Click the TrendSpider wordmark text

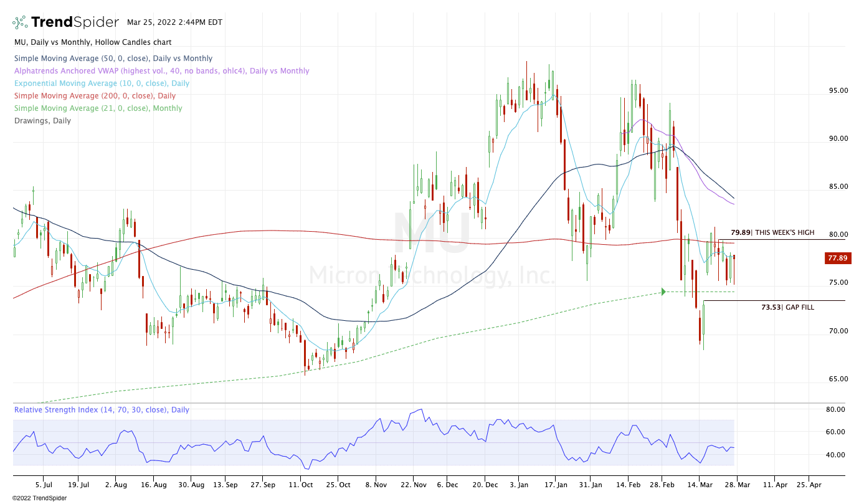coord(75,22)
